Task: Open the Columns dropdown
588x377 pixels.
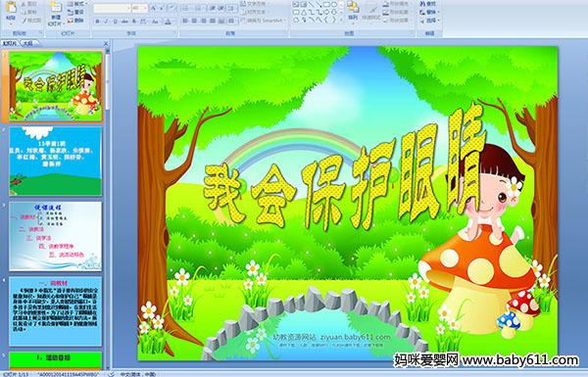Action: point(231,21)
